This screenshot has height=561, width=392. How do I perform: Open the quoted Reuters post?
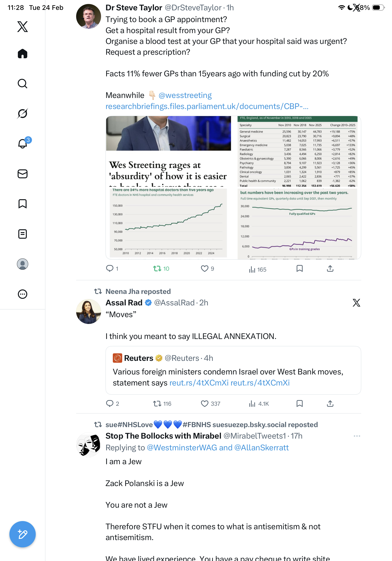[233, 370]
